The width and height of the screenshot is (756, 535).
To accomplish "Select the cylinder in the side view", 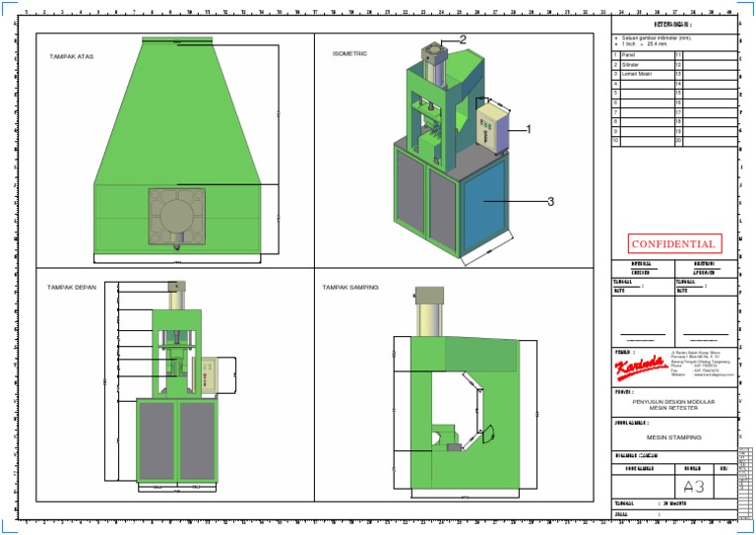I will (x=429, y=311).
